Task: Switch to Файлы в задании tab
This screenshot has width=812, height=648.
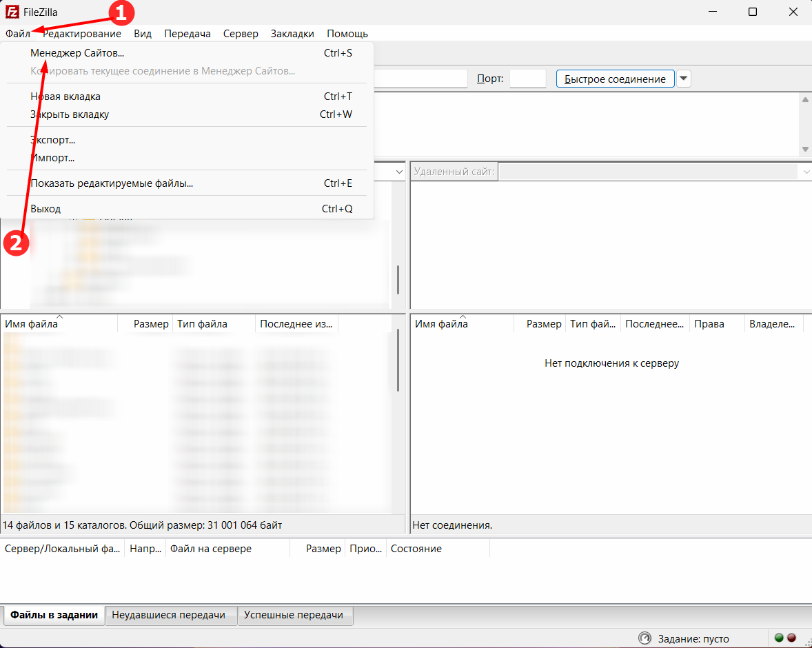Action: pos(54,615)
